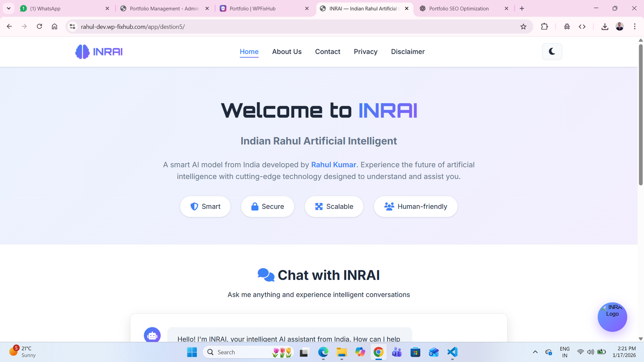This screenshot has height=362, width=644.
Task: Select the Contact navigation link
Action: [328, 51]
